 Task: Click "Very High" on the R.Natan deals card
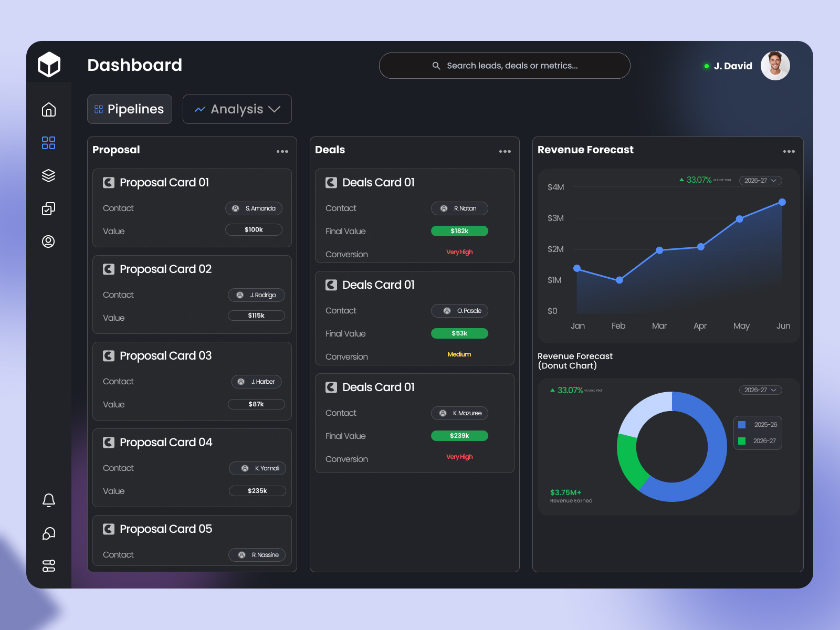459,252
